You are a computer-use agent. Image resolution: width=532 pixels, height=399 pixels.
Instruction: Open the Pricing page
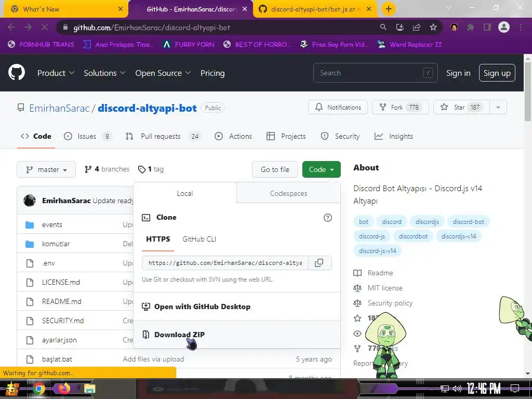tap(212, 73)
